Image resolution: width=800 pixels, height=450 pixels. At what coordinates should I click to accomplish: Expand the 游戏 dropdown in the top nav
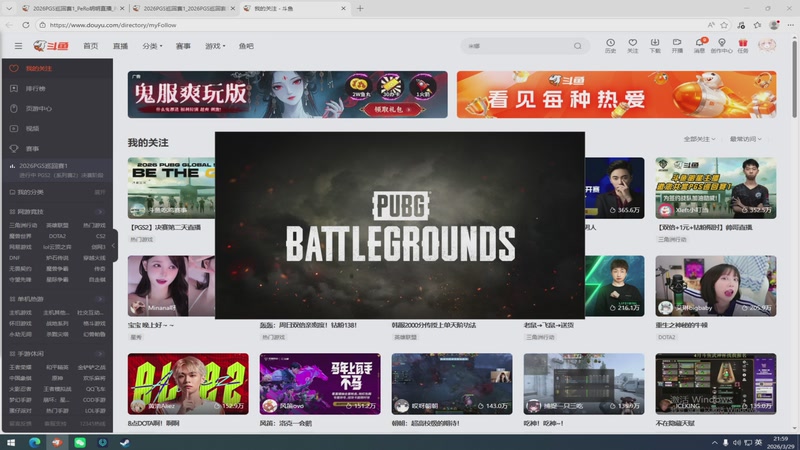tap(215, 46)
